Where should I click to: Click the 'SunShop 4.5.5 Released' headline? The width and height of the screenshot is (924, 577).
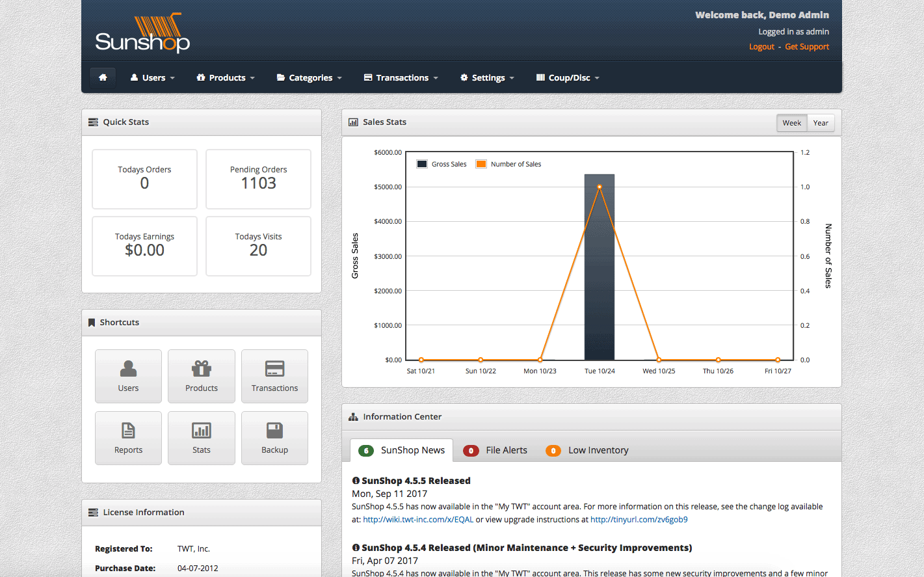pyautogui.click(x=416, y=481)
